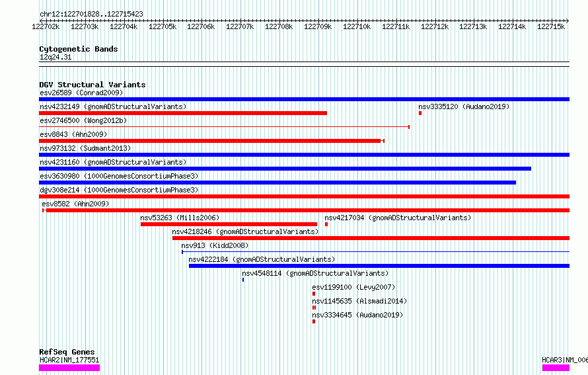Image resolution: width=588 pixels, height=375 pixels.
Task: Click the 122702k ruler tick label
Action: tap(46, 26)
